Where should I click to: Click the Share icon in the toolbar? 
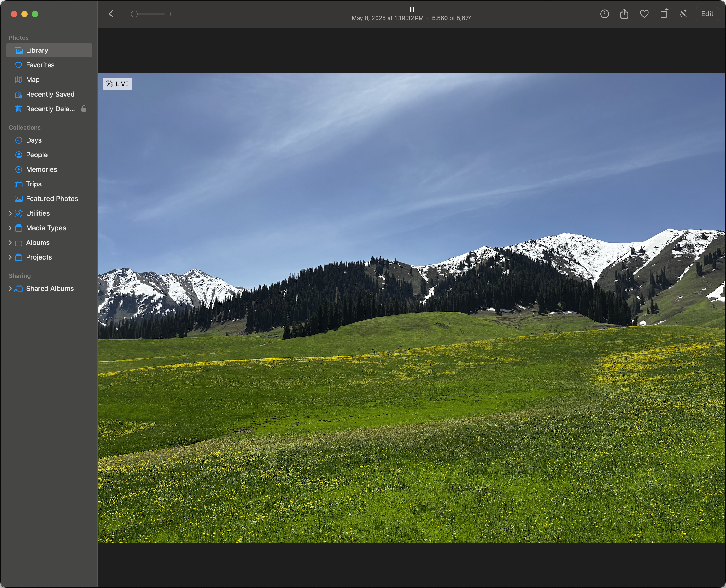tap(624, 14)
